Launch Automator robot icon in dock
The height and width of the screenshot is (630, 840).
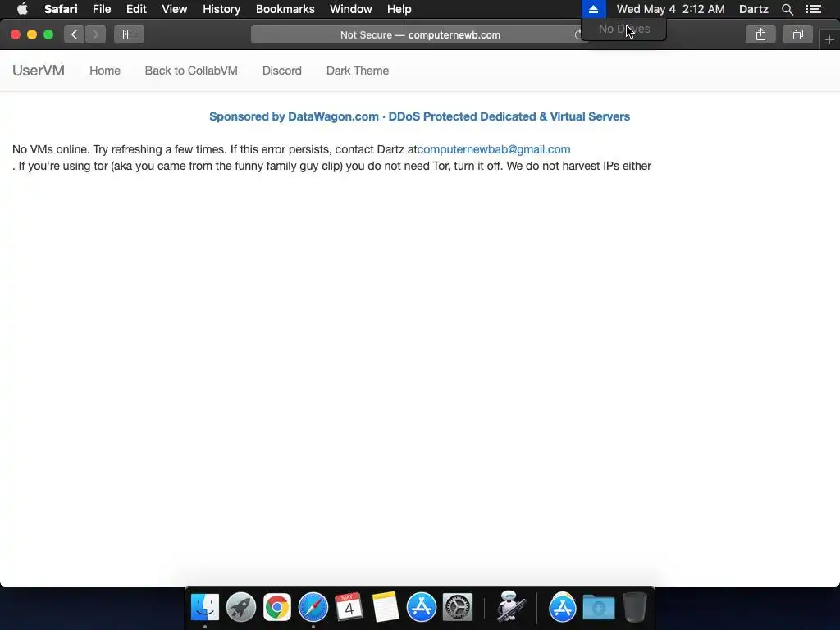click(x=509, y=606)
